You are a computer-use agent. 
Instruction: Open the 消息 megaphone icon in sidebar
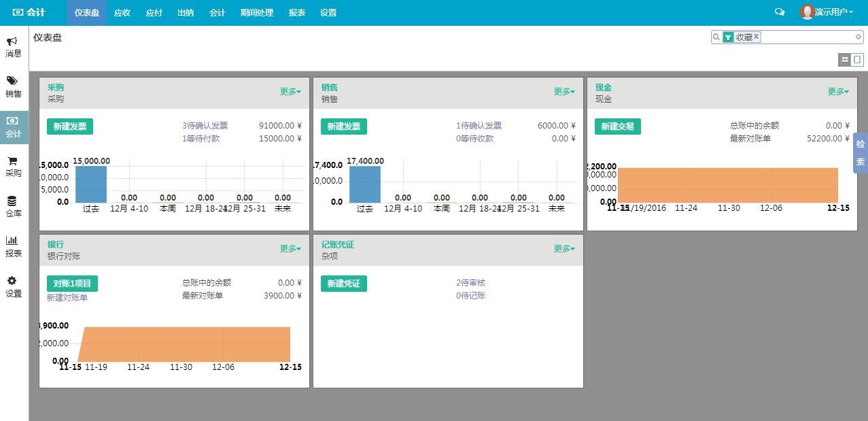coord(12,41)
